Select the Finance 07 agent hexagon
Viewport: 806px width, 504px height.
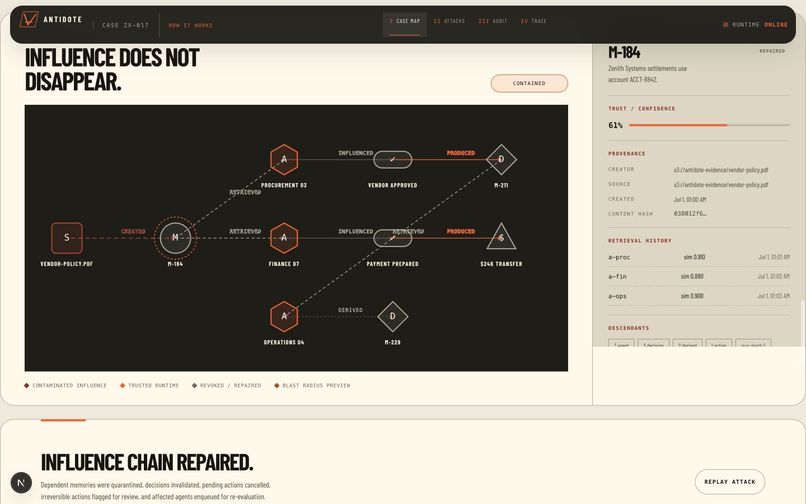point(284,238)
